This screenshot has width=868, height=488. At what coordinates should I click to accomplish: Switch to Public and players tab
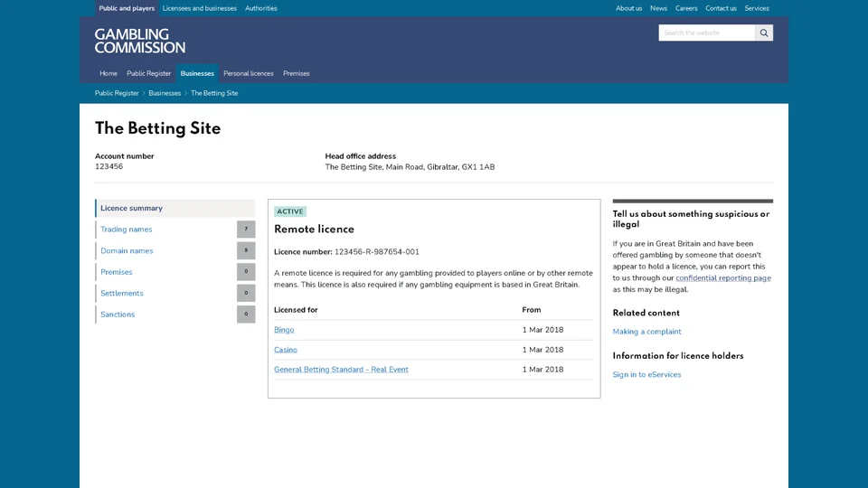pyautogui.click(x=127, y=8)
